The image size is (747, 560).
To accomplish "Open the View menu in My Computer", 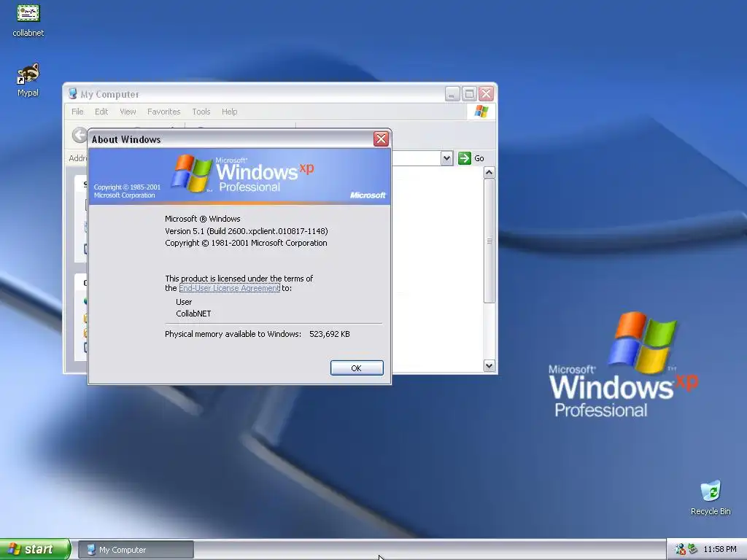I will [128, 112].
